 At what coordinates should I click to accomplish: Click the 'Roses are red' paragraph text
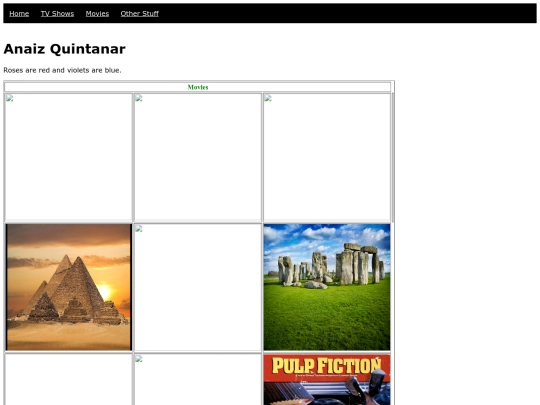(62, 70)
